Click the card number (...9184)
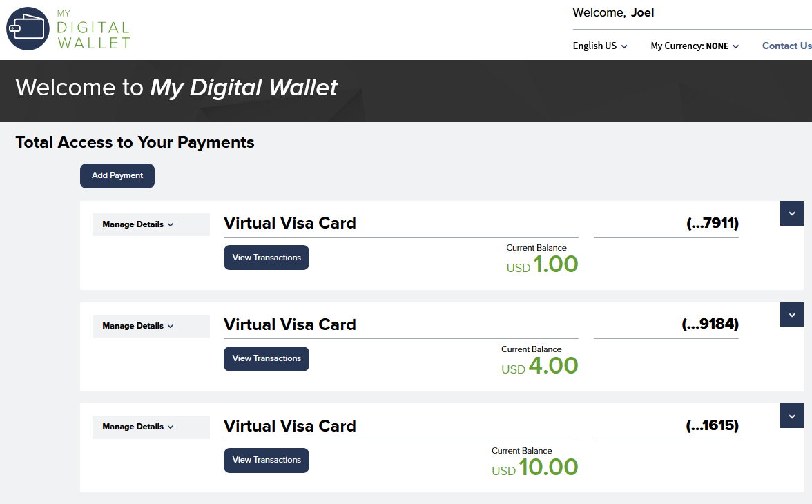 (710, 324)
